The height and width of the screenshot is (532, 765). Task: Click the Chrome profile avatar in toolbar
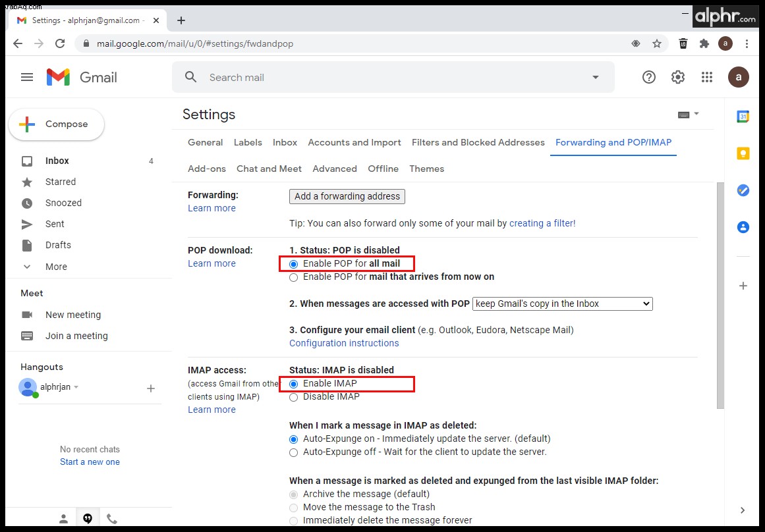coord(725,43)
